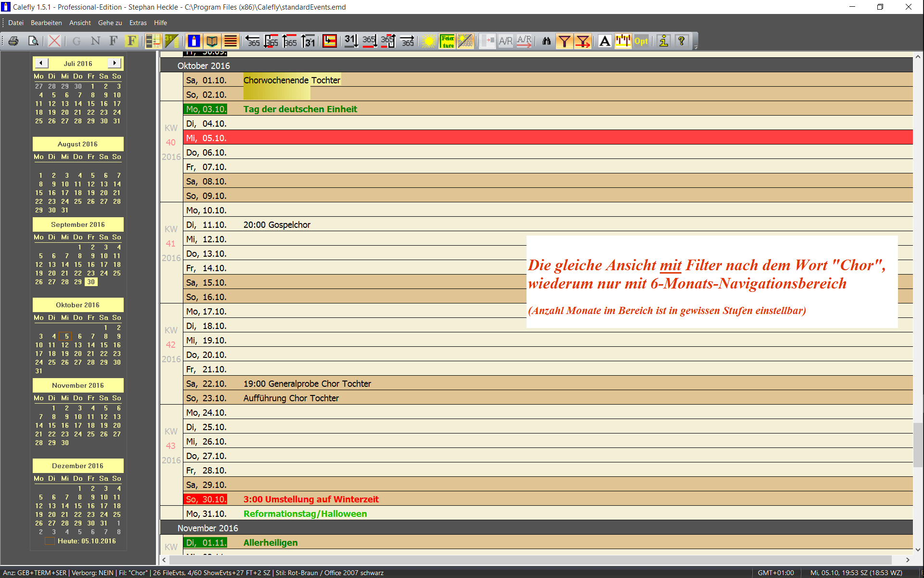Toggle the open book icon in toolbar
The image size is (924, 578).
[x=212, y=41]
